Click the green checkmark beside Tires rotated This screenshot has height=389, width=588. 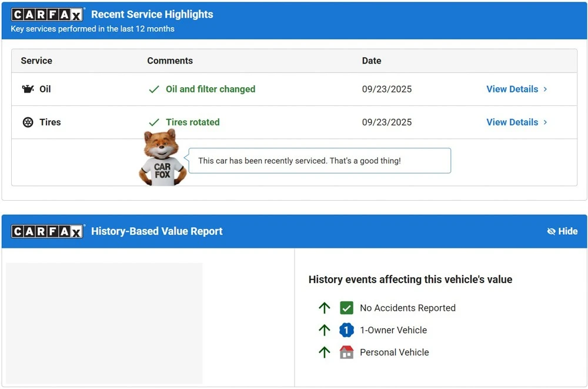pos(154,122)
